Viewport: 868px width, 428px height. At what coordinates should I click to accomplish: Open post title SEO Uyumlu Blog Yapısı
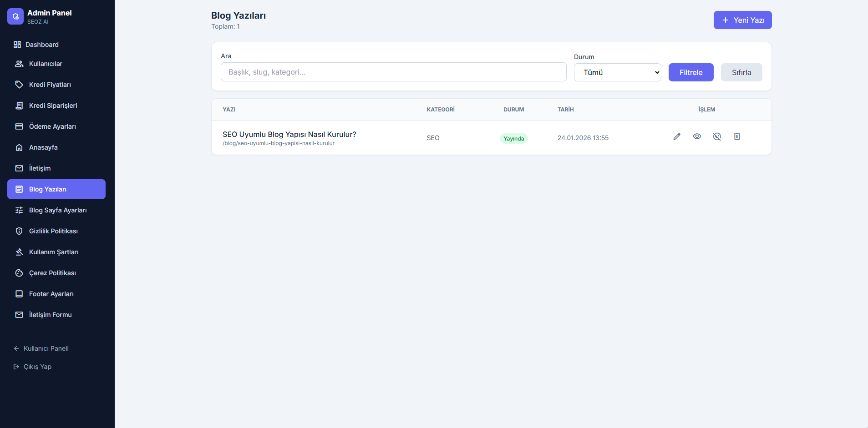click(289, 134)
